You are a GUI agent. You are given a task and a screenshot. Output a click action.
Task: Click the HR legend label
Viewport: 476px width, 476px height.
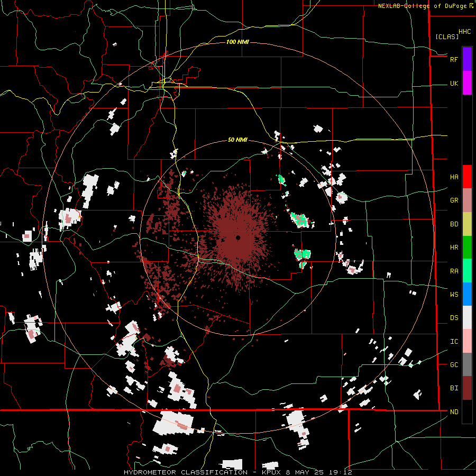(x=454, y=248)
